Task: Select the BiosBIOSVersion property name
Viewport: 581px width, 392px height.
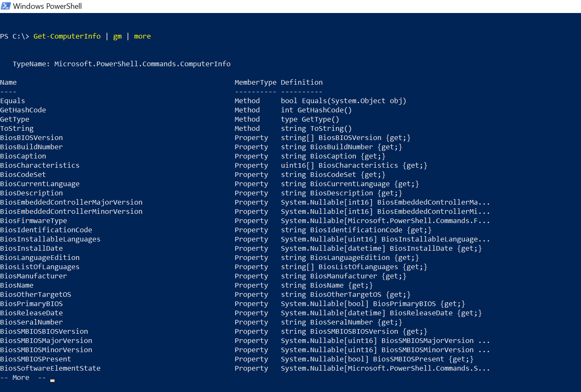Action: (31, 138)
